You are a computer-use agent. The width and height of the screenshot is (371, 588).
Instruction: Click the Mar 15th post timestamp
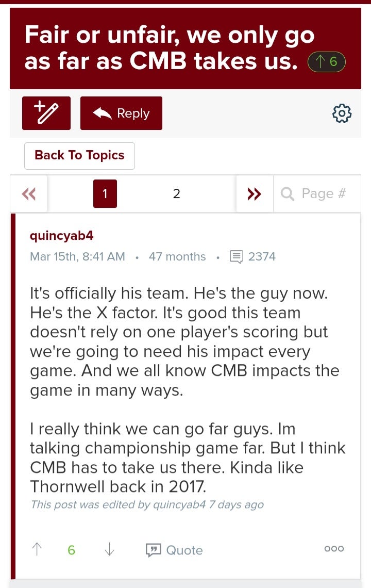click(78, 256)
